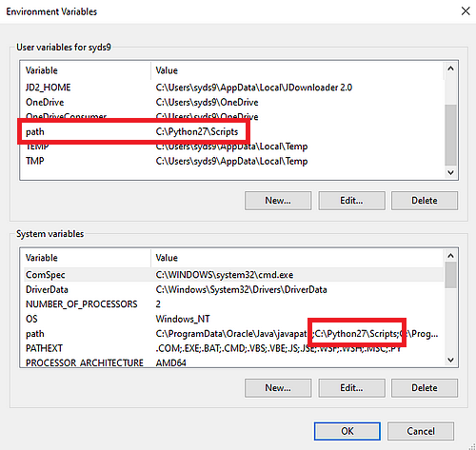
Task: Cancel the Environment Variables dialog
Action: point(421,431)
